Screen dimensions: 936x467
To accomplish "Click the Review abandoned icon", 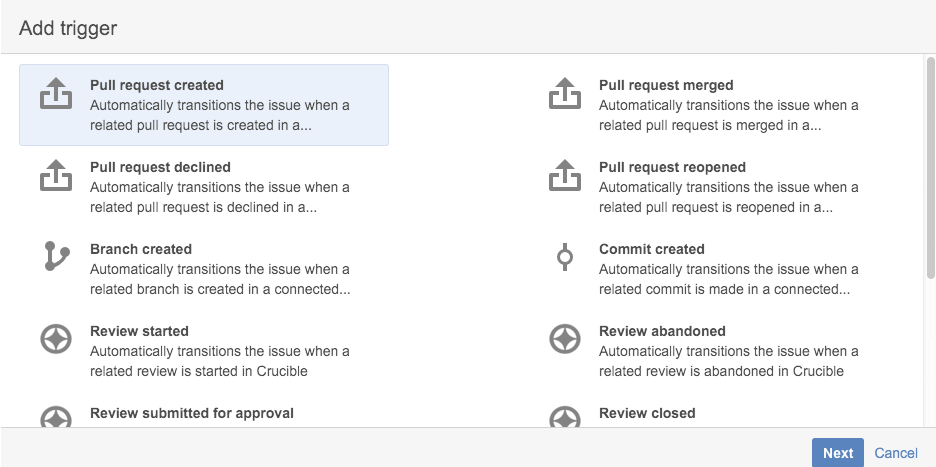I will tap(565, 340).
